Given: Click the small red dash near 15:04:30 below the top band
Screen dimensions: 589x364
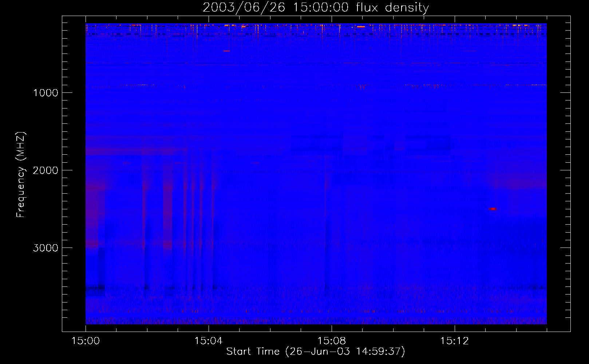Looking at the screenshot, I should (x=226, y=51).
